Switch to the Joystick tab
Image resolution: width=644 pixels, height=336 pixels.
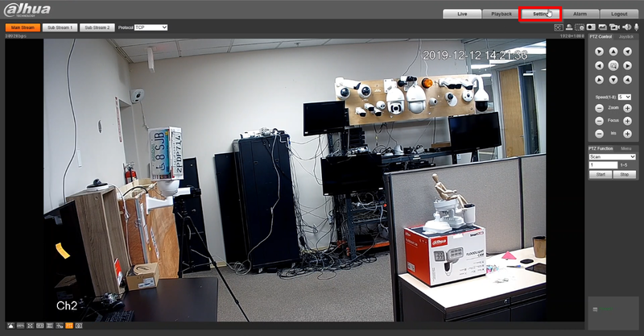[626, 36]
